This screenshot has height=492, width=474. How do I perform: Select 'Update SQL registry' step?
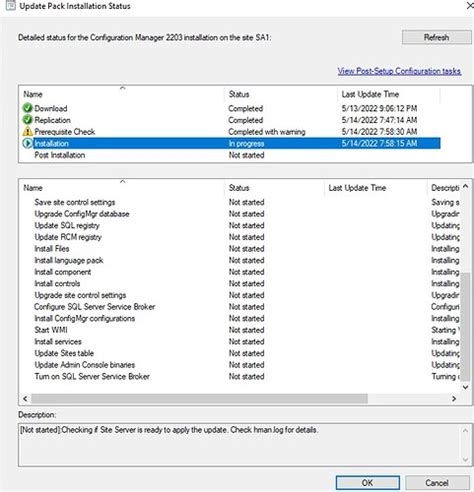(67, 226)
